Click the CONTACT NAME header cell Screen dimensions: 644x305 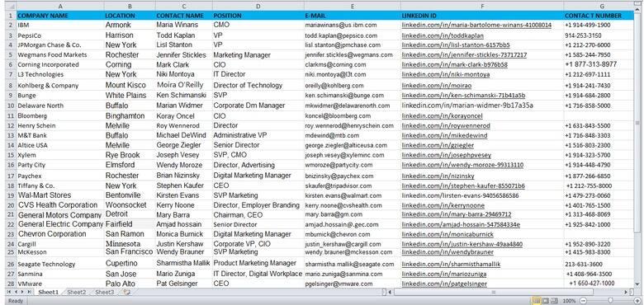[x=183, y=16]
